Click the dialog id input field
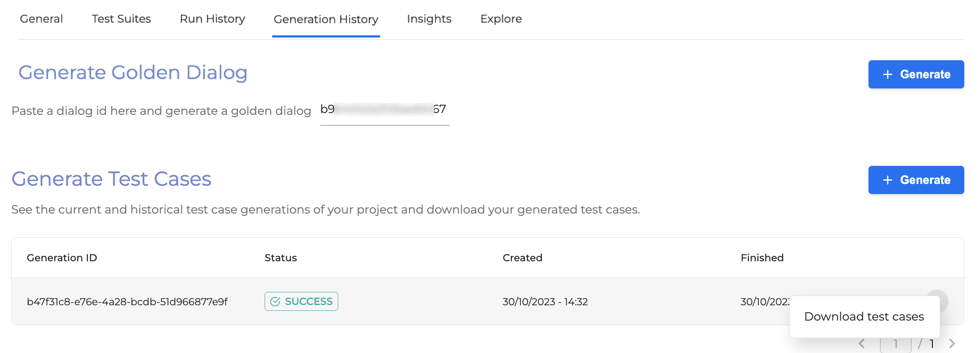Image resolution: width=980 pixels, height=353 pixels. point(384,110)
